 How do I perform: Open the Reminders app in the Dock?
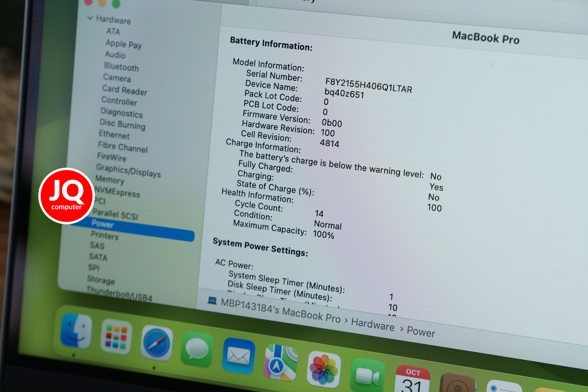coord(503,386)
